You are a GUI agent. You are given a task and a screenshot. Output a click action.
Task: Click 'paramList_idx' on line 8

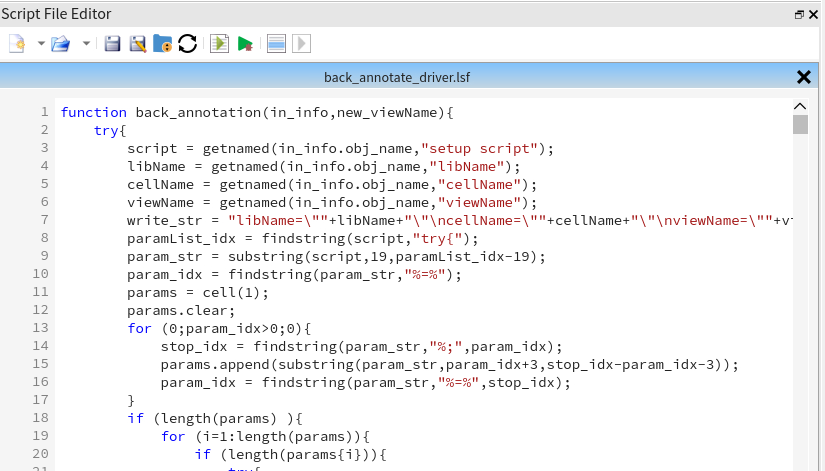(x=181, y=238)
